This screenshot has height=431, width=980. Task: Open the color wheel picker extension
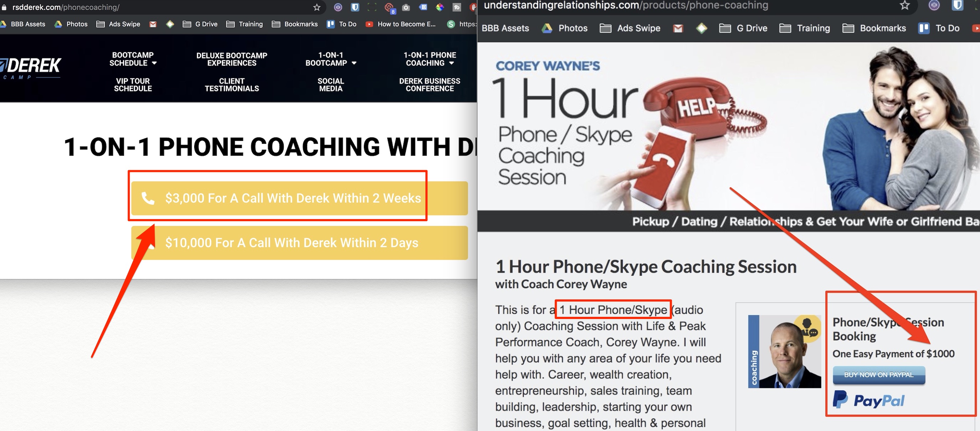(x=440, y=7)
